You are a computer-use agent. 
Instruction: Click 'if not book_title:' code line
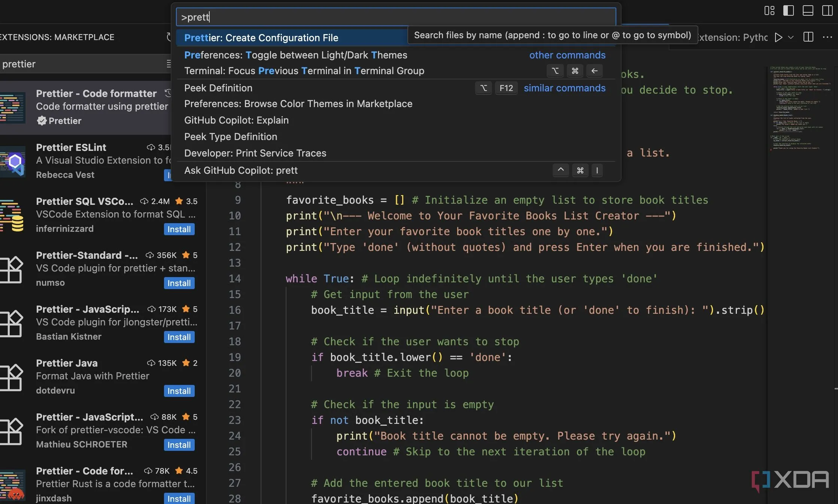(x=367, y=420)
